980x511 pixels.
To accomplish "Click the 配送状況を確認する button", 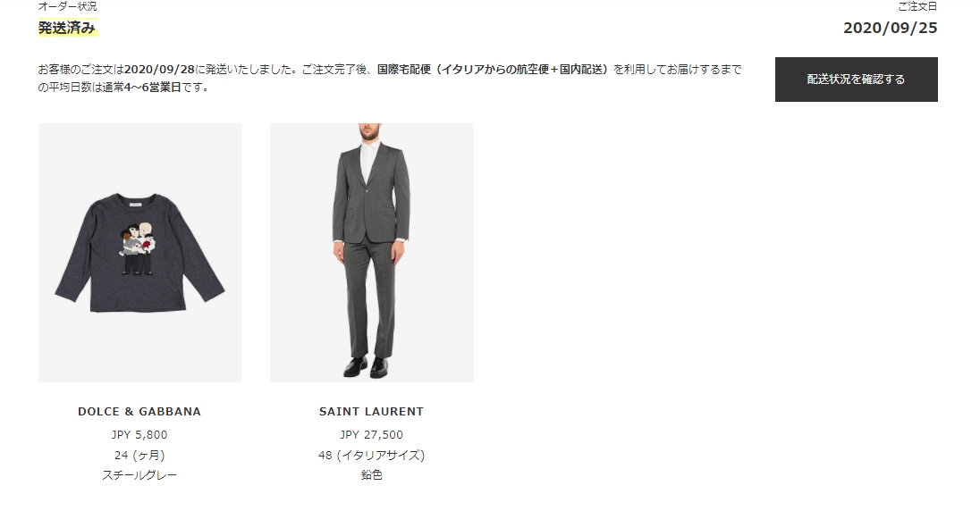I will (x=857, y=80).
